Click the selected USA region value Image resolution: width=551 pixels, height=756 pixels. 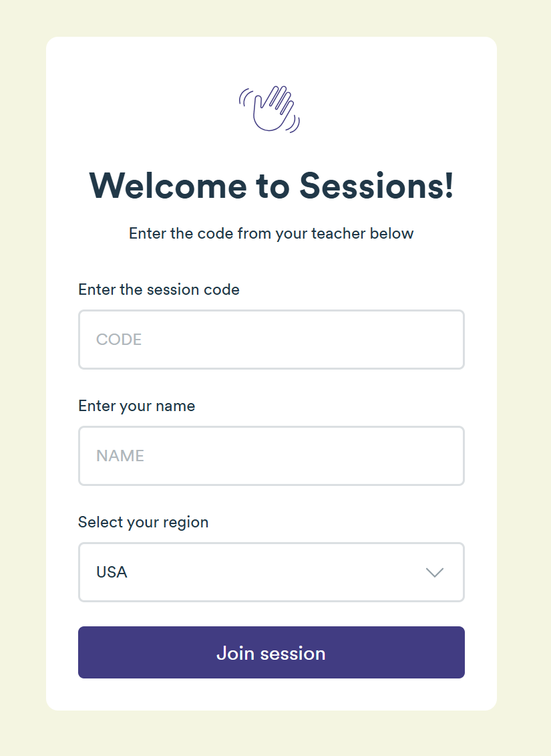(112, 572)
